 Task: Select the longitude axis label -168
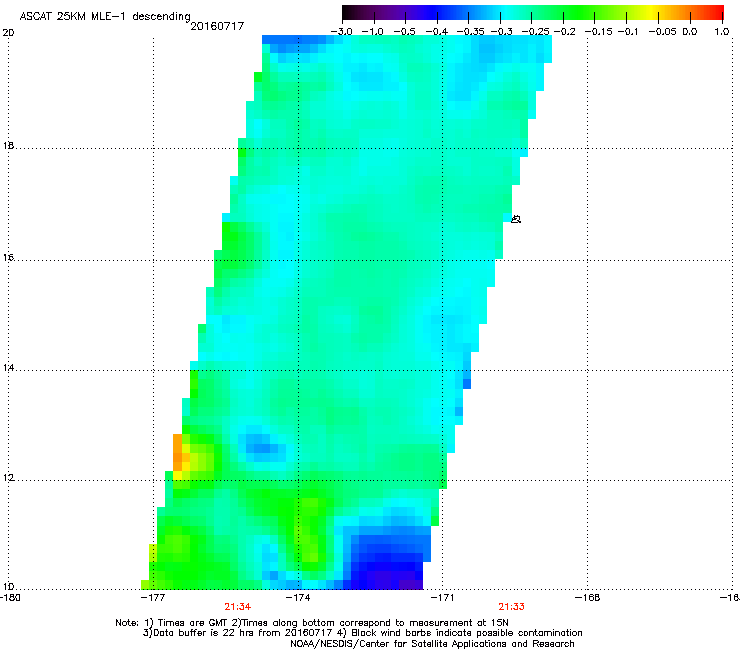(x=588, y=598)
